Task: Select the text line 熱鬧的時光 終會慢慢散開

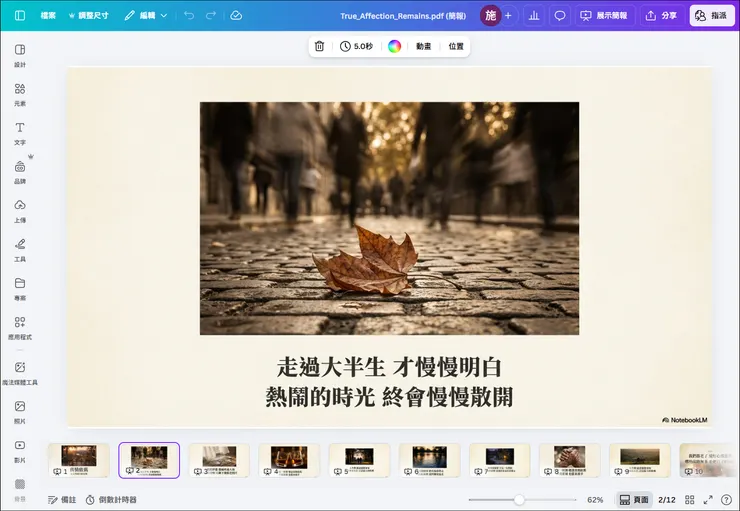Action: pyautogui.click(x=389, y=396)
